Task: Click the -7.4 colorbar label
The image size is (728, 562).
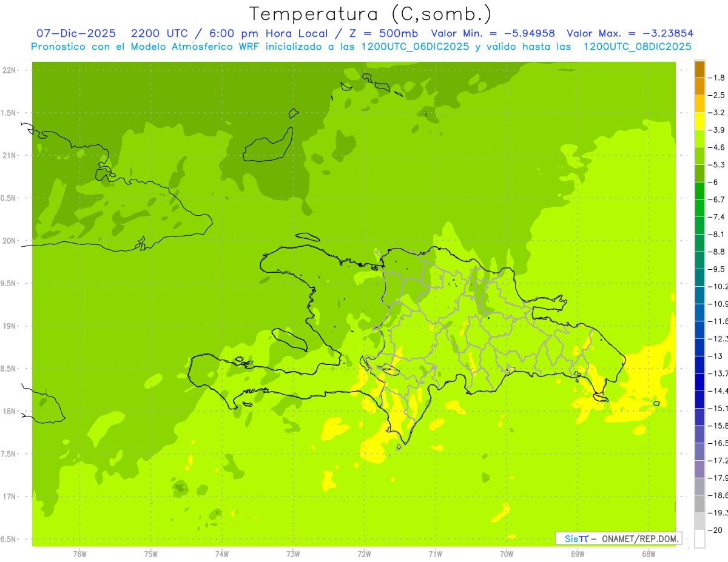Action: point(716,217)
